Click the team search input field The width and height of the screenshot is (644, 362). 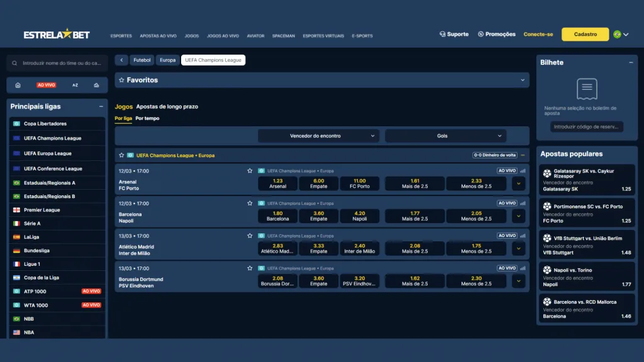click(x=61, y=63)
